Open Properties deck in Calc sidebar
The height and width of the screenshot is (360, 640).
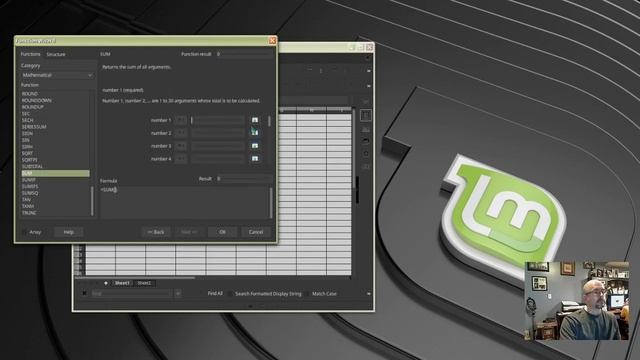pos(366,116)
